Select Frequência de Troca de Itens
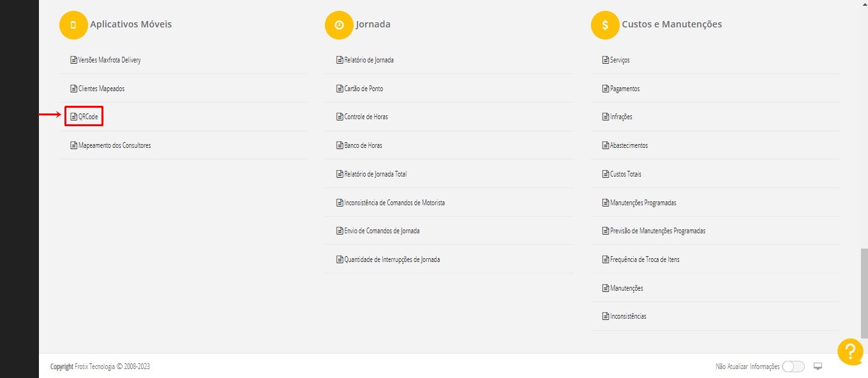The width and height of the screenshot is (868, 378). [x=645, y=259]
